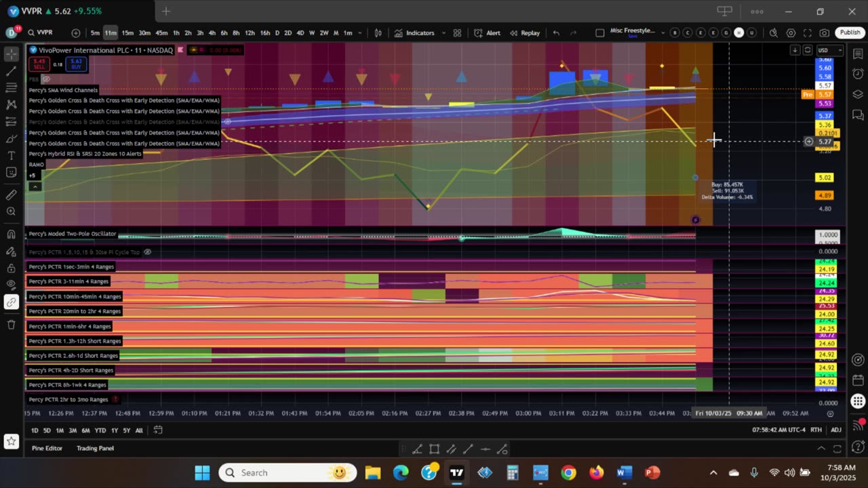Start bar Replay mode
Viewport: 868px width, 488px height.
pyautogui.click(x=525, y=33)
